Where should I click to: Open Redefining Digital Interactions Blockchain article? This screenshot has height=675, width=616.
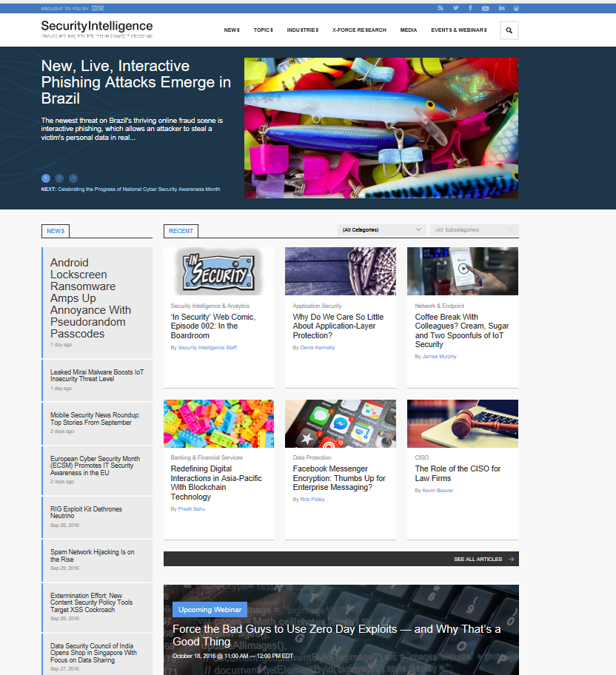[x=216, y=483]
